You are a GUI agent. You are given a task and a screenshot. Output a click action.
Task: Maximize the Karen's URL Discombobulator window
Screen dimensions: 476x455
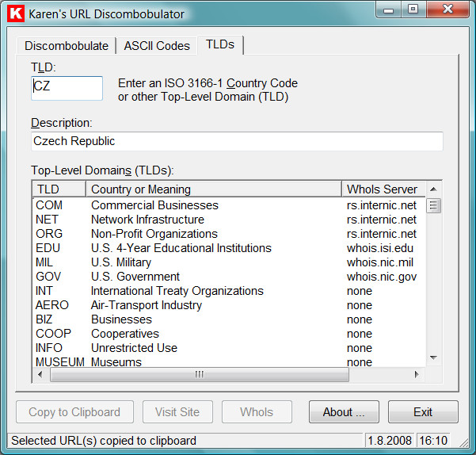[413, 9]
